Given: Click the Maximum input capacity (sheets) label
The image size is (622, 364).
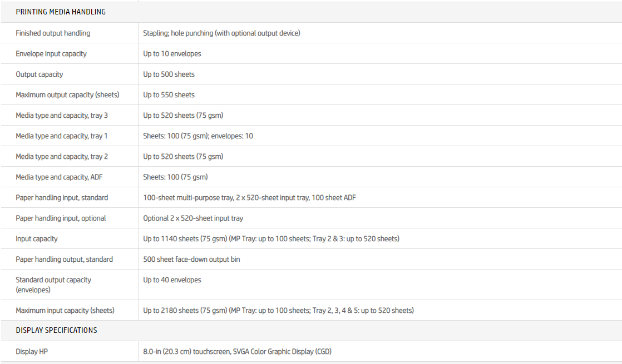Looking at the screenshot, I should coord(65,311).
